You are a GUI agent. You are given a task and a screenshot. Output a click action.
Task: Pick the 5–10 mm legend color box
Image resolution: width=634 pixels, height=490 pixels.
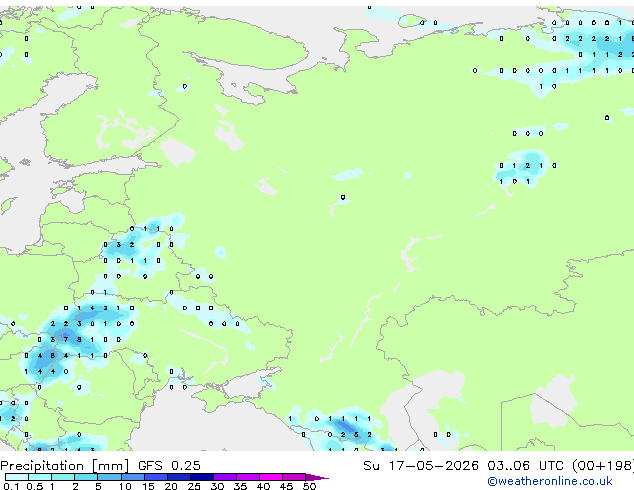pos(109,477)
